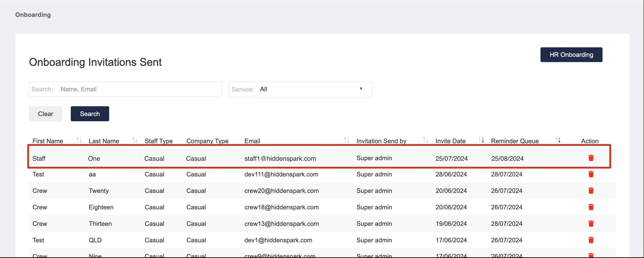Delete the crew20@hiddenspark.com invitation
The height and width of the screenshot is (258, 644).
[591, 191]
